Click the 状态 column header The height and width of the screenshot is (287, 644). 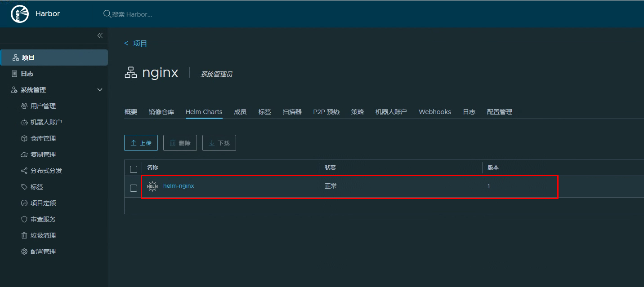pyautogui.click(x=330, y=167)
